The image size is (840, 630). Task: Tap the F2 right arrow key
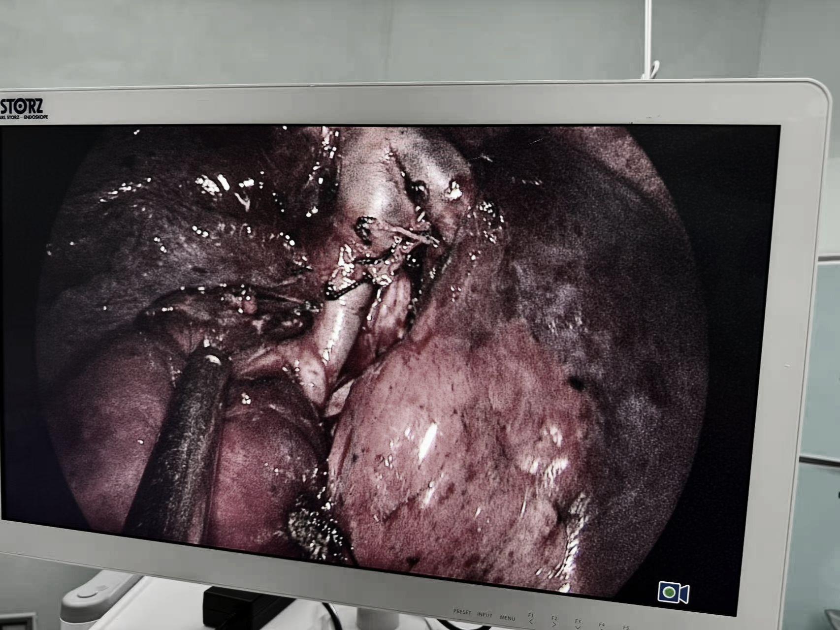[x=554, y=622]
